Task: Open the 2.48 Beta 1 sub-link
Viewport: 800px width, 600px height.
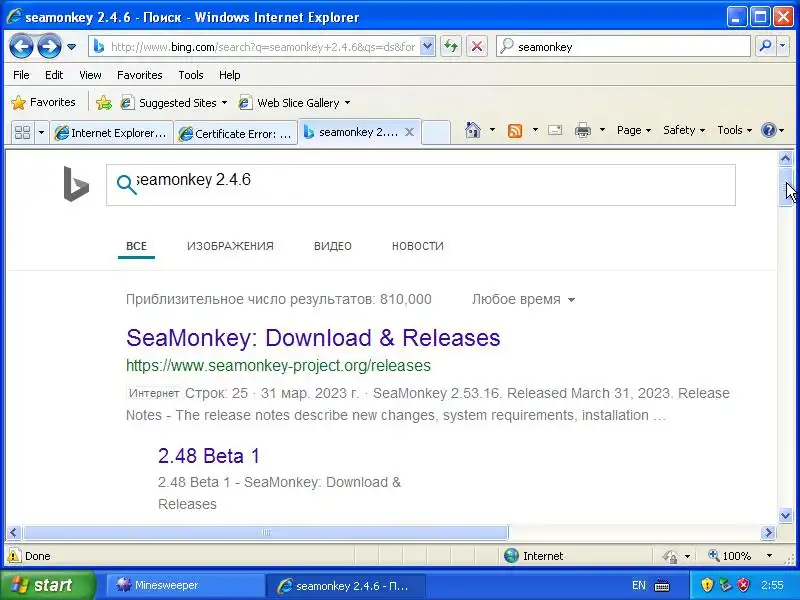Action: (209, 456)
